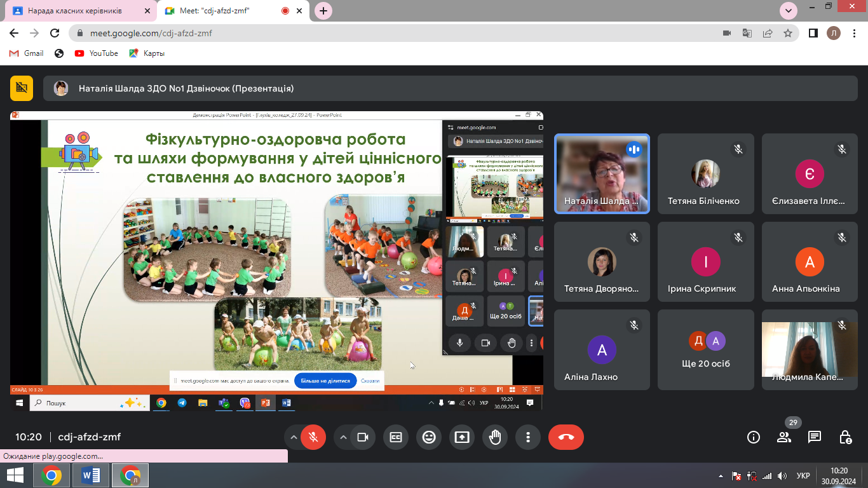Unmute the microphone in call controls
Viewport: 868px width, 488px height.
tap(313, 437)
